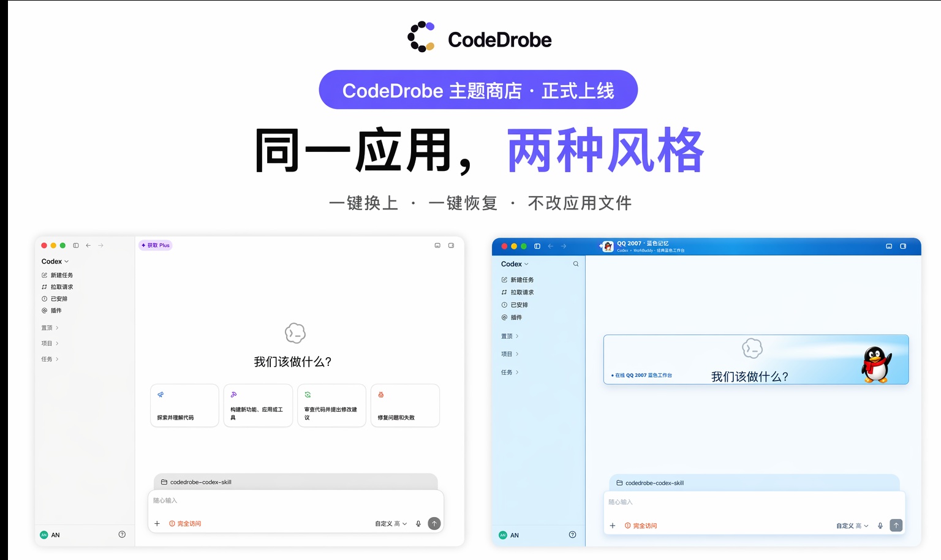Click codedrobe-codex-skill folder tab in white window
The image size is (941, 560).
click(296, 482)
